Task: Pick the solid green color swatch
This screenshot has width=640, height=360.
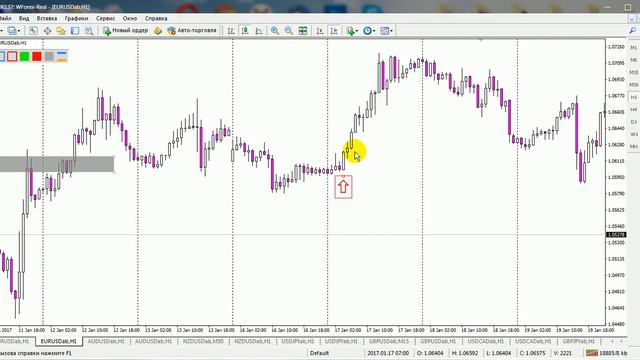Action: [24, 57]
